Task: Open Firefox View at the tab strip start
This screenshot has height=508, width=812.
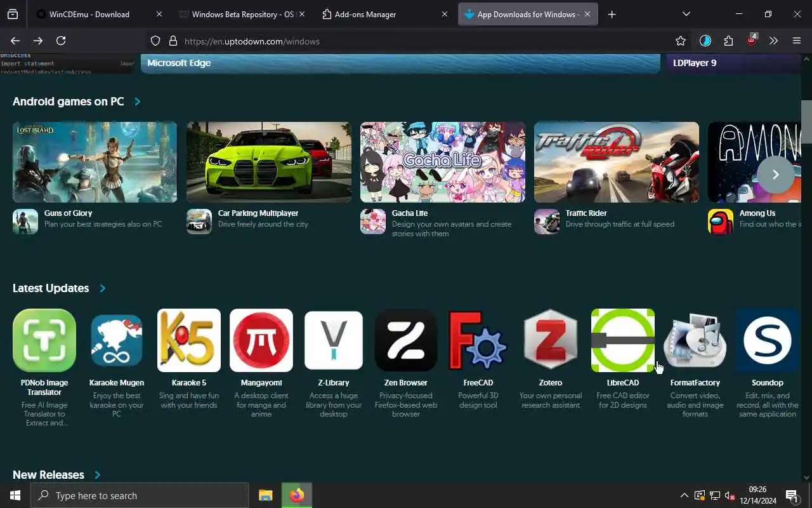Action: [13, 14]
